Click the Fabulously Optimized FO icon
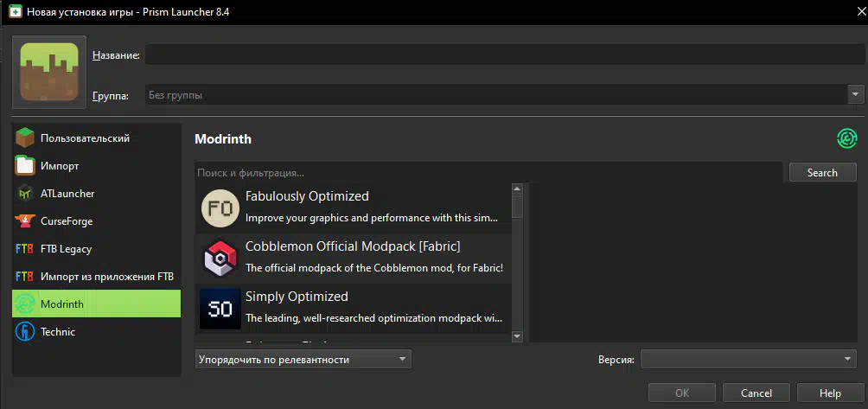Viewport: 868px width, 409px height. coord(220,207)
